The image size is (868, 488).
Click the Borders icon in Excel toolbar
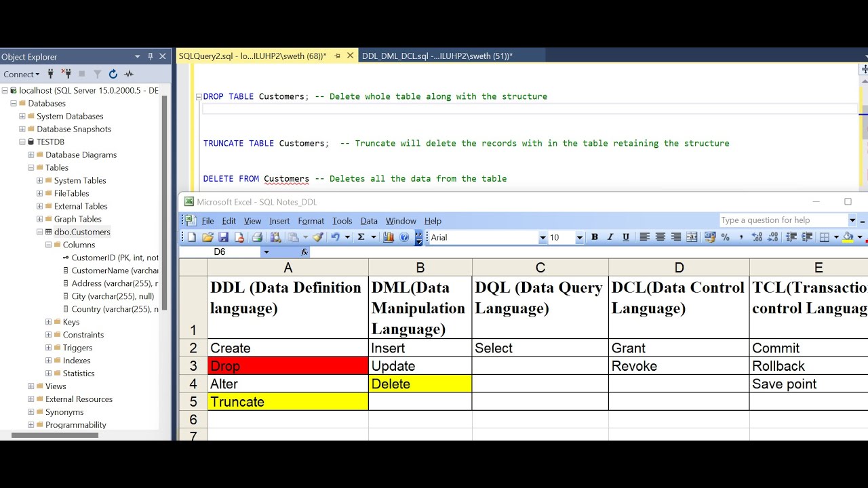825,237
